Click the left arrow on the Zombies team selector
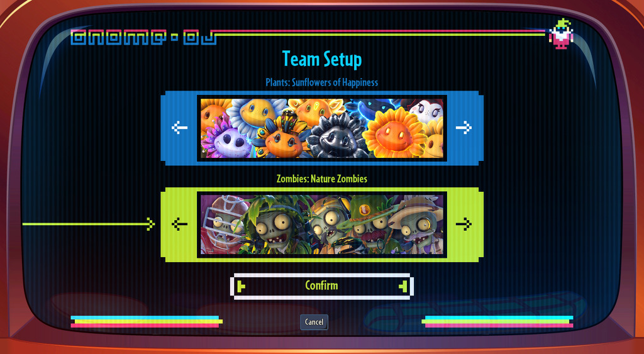Image resolution: width=644 pixels, height=354 pixels. coord(179,224)
